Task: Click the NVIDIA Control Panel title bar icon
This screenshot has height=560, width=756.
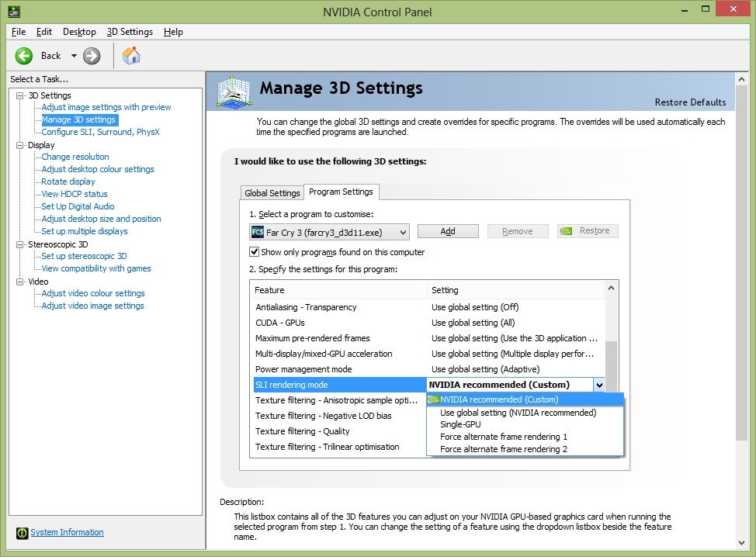Action: [12, 12]
